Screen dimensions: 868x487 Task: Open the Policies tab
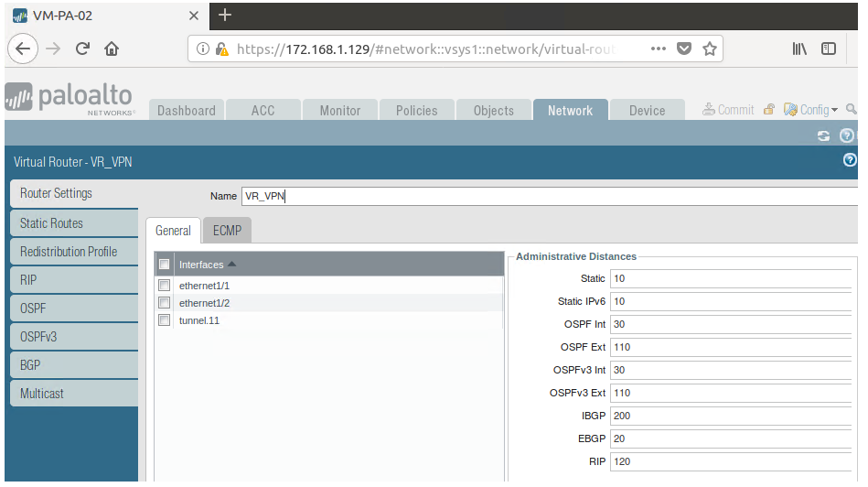(416, 111)
